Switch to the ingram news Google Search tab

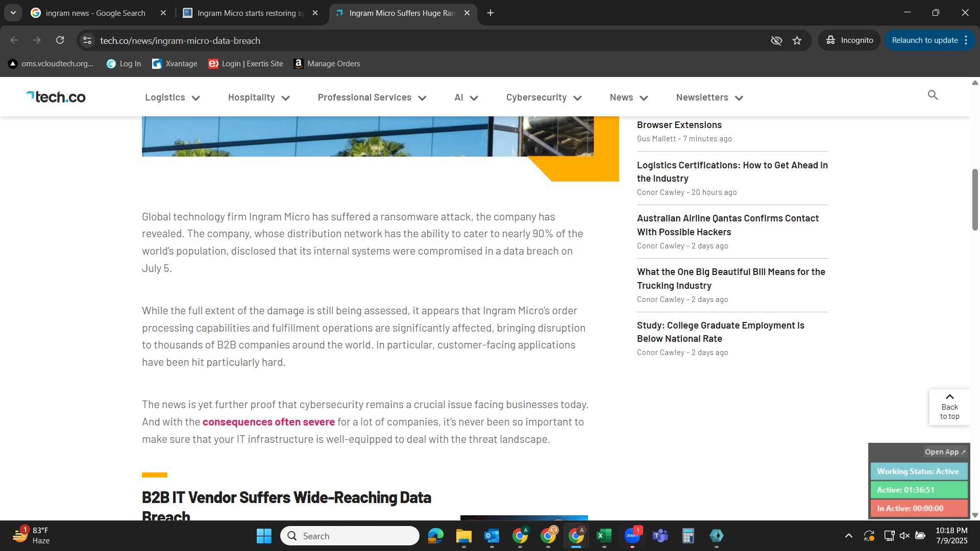click(x=94, y=13)
